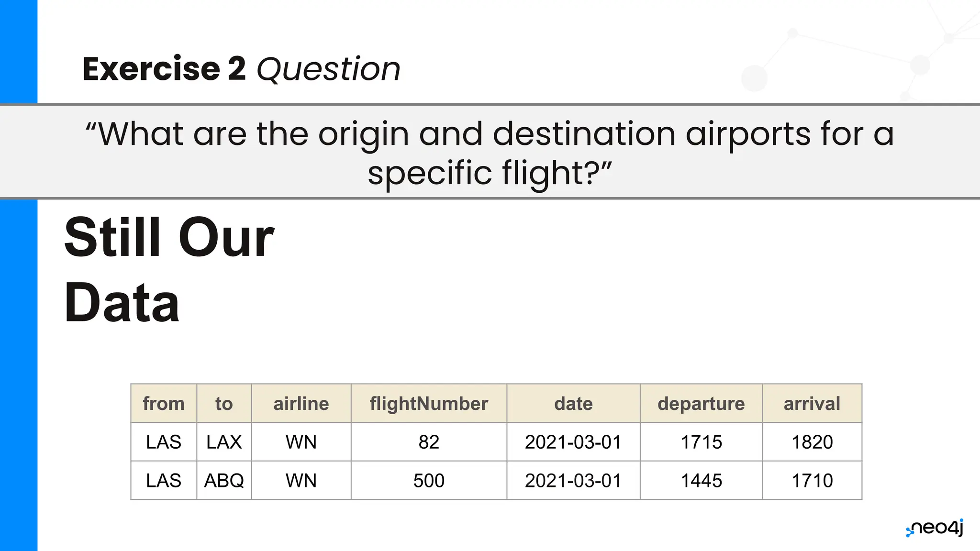Click the "Exercise 2 Question" title
The width and height of the screenshot is (980, 551).
pos(241,69)
